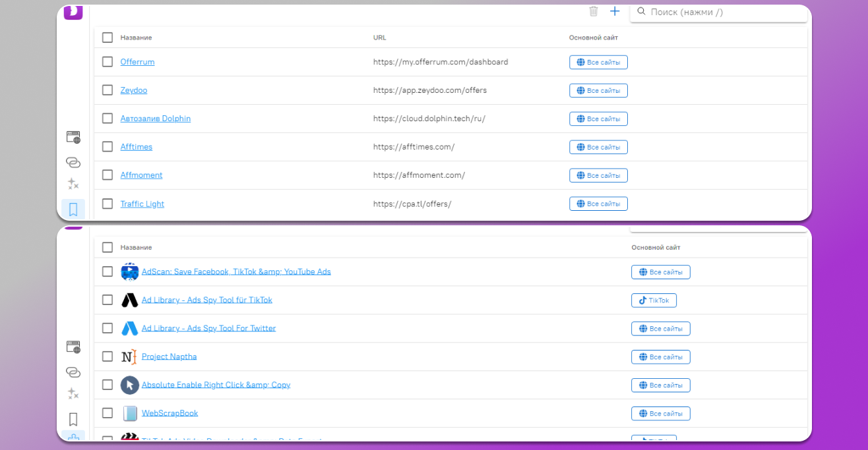868x450 pixels.
Task: Check the Offerrum bookmark checkbox
Action: [108, 62]
